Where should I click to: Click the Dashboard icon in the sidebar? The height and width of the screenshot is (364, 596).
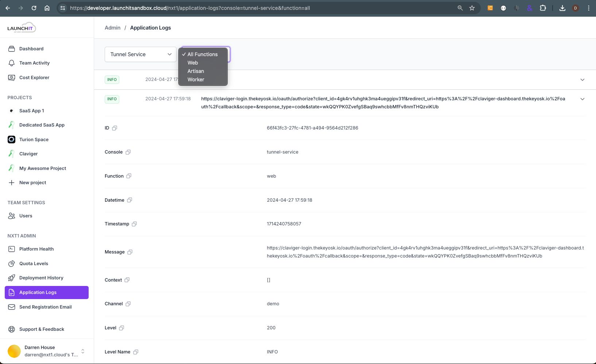point(11,49)
